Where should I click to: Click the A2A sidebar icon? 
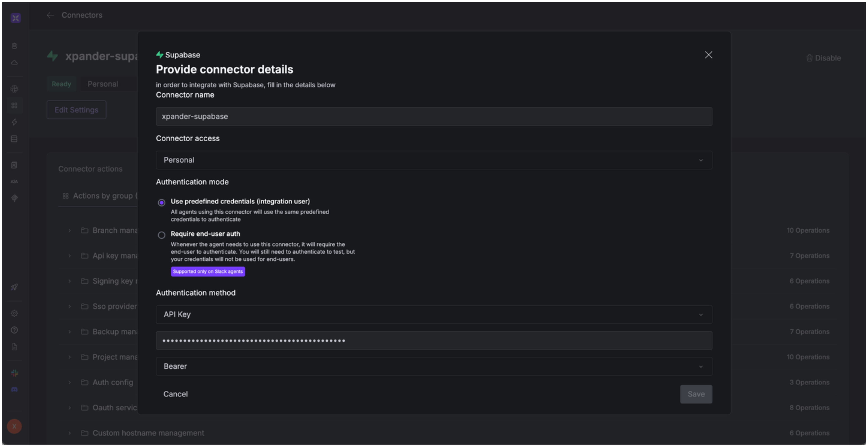coord(14,182)
